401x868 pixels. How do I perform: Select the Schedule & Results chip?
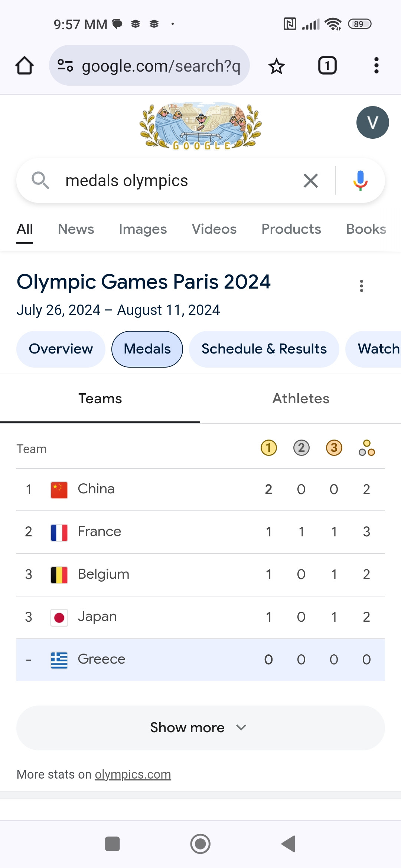(264, 349)
